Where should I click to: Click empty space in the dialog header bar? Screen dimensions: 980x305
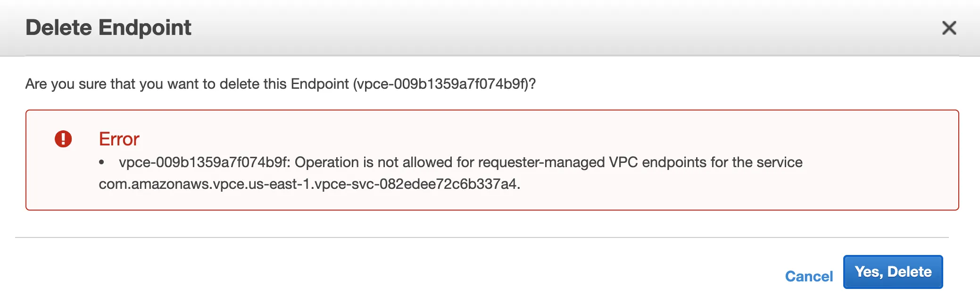(519, 28)
